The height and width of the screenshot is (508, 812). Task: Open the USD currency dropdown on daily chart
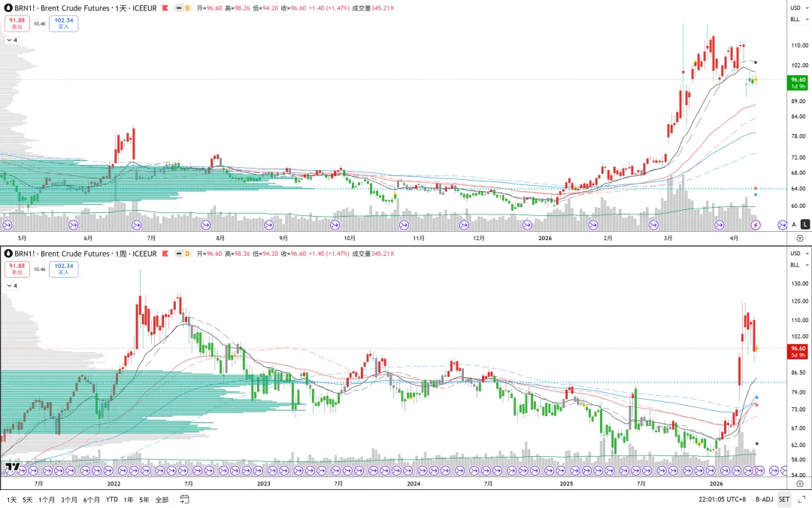tap(799, 8)
